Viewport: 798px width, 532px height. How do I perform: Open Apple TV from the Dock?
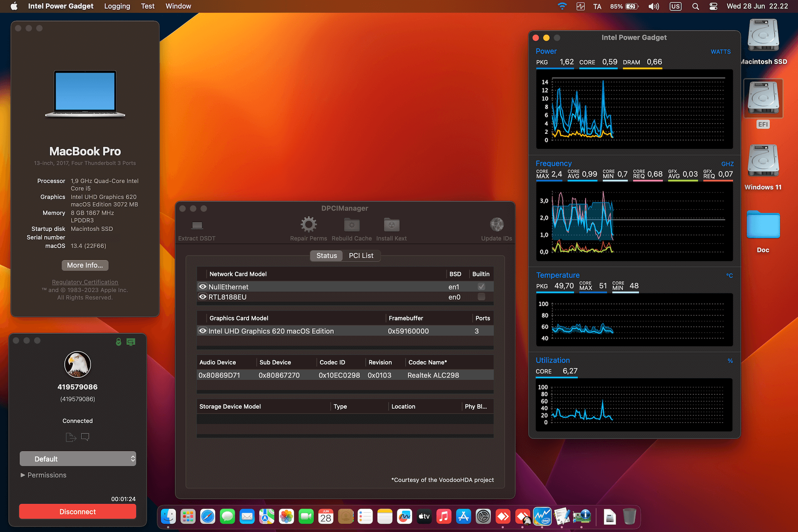pyautogui.click(x=424, y=517)
